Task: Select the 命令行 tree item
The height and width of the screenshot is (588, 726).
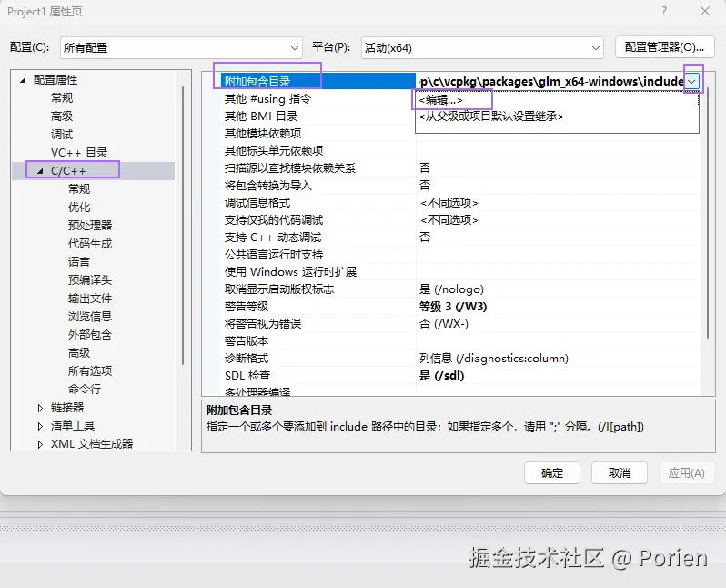Action: [85, 390]
